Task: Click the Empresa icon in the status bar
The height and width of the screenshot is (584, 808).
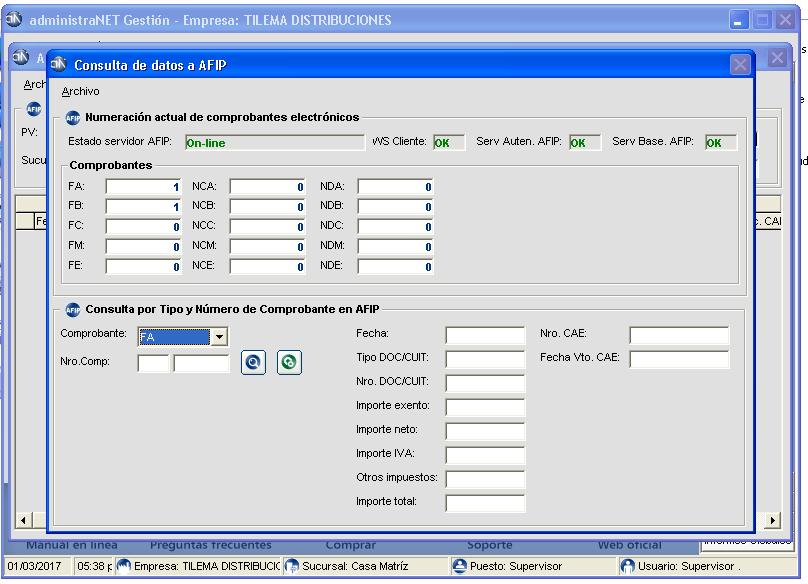Action: click(124, 566)
